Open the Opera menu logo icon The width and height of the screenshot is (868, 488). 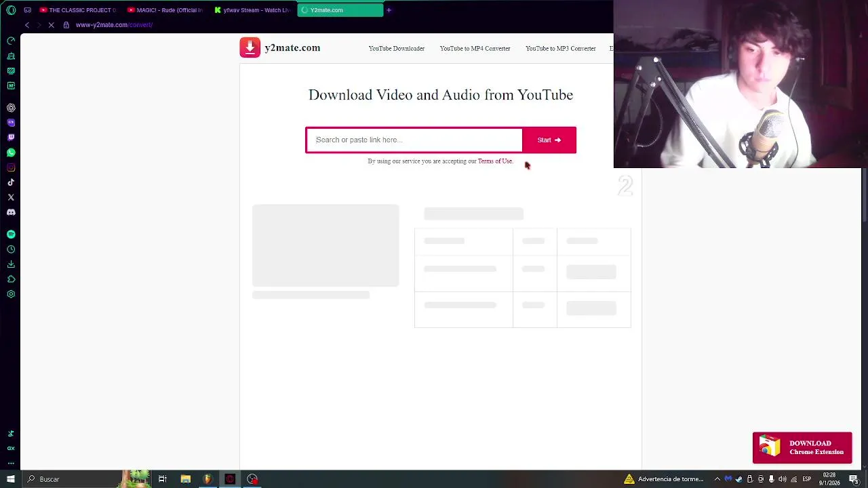[11, 10]
